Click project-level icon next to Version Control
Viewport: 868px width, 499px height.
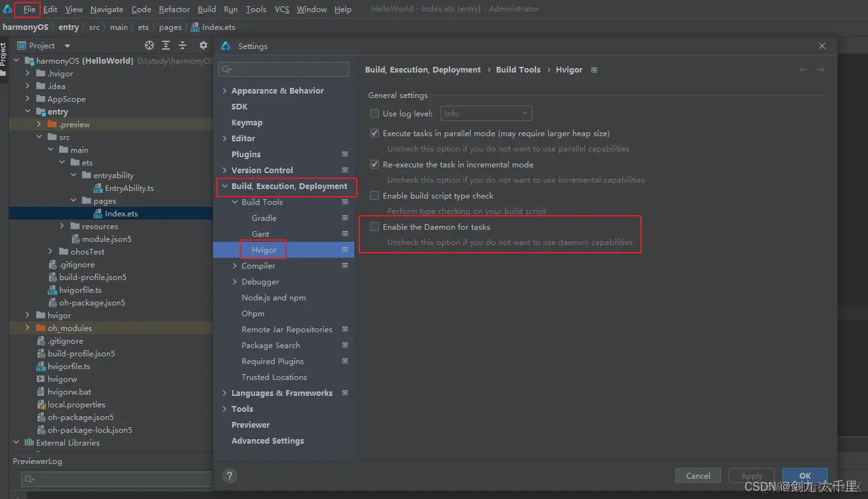point(345,170)
